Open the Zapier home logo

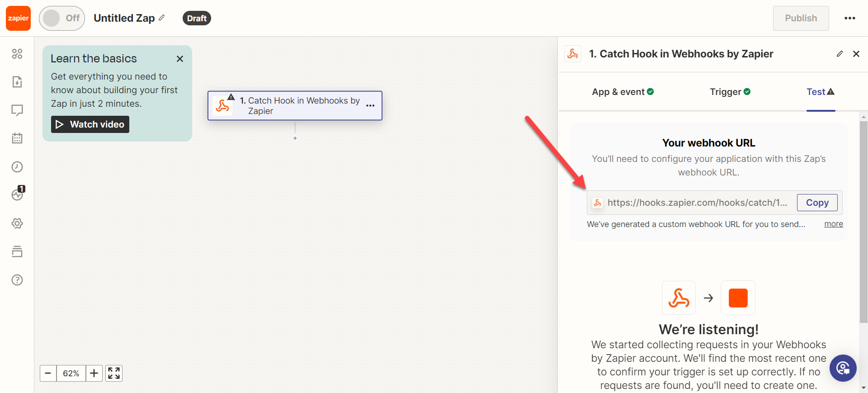[18, 18]
